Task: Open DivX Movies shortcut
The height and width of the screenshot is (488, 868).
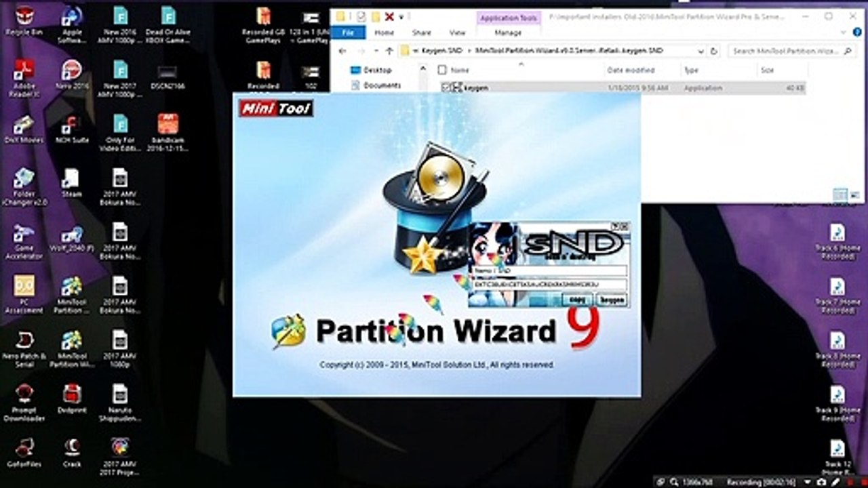Action: pyautogui.click(x=24, y=129)
